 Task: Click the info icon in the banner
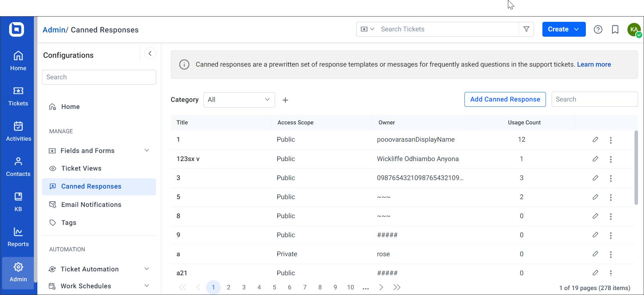tap(184, 64)
